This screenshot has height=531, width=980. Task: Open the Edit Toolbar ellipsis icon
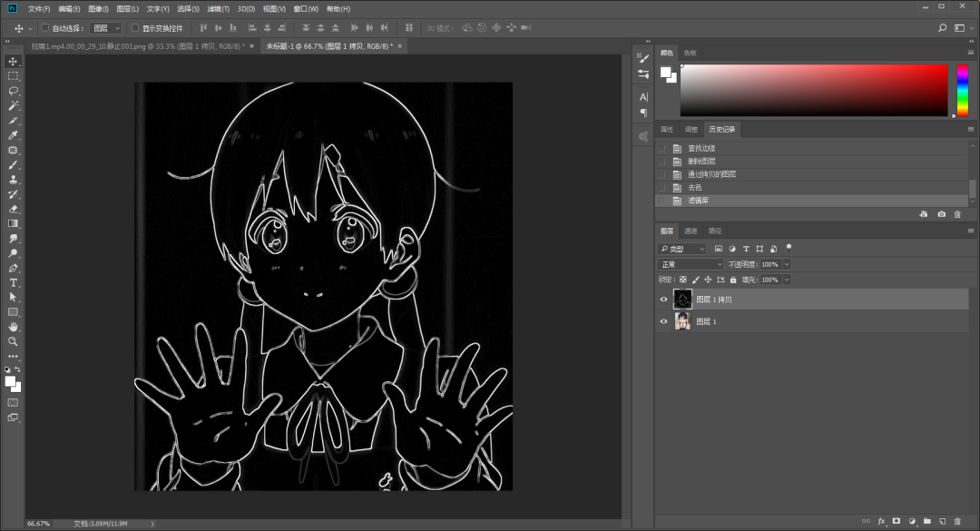13,357
